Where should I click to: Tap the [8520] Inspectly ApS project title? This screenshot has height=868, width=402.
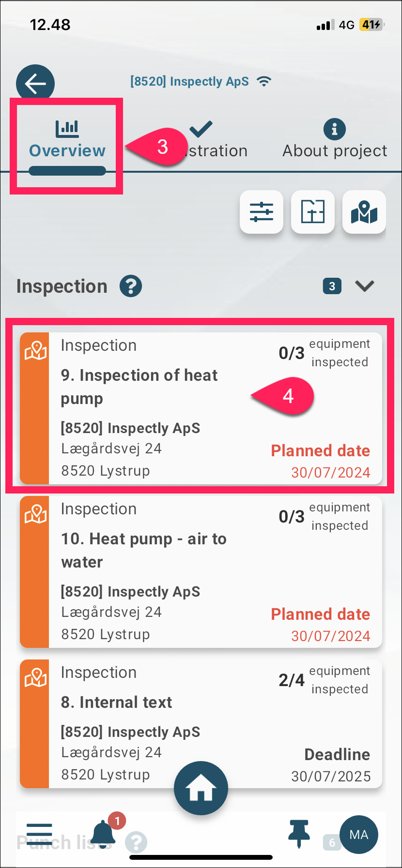[189, 81]
